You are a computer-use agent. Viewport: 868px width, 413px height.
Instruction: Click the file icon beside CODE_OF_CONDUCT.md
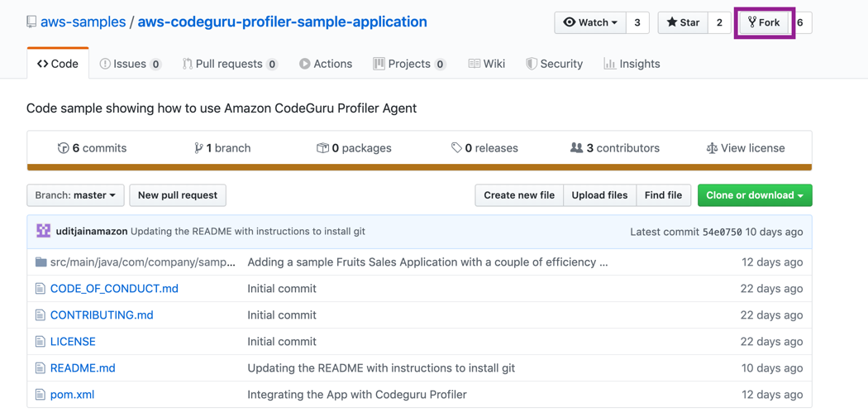click(40, 288)
